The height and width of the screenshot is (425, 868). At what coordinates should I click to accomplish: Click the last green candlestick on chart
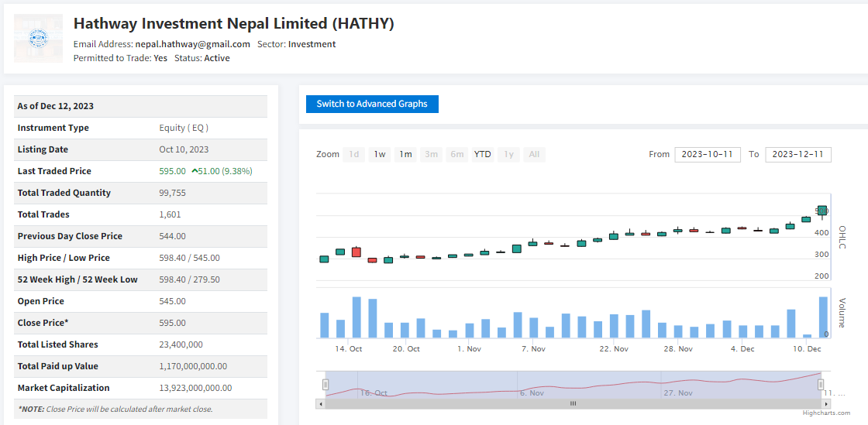(x=822, y=211)
